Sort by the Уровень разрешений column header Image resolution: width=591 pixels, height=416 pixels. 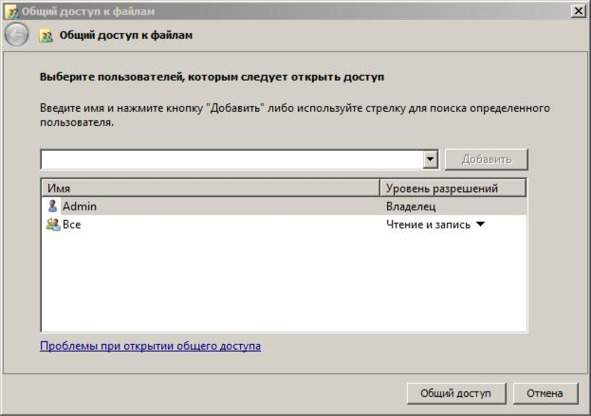pos(453,188)
